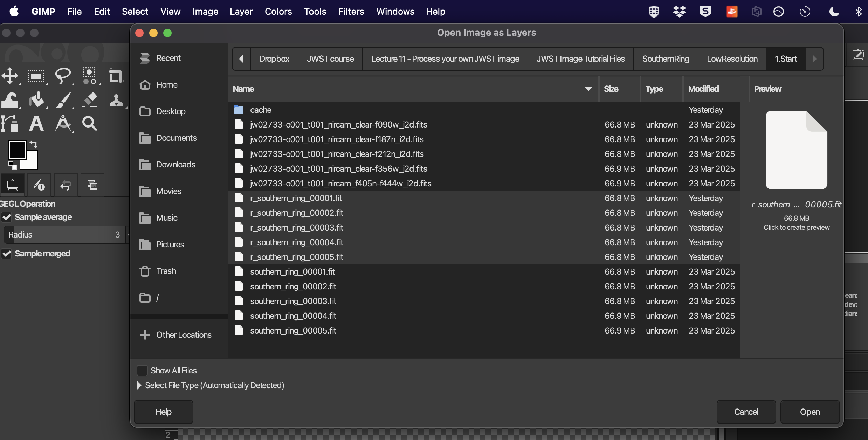Select the Paintbrush tool
The image size is (868, 440).
click(63, 100)
